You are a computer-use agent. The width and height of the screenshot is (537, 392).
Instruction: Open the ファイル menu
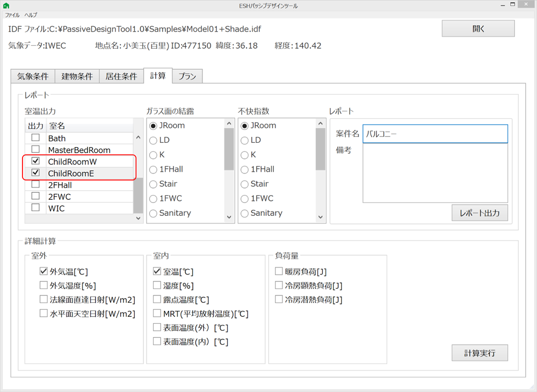[12, 15]
